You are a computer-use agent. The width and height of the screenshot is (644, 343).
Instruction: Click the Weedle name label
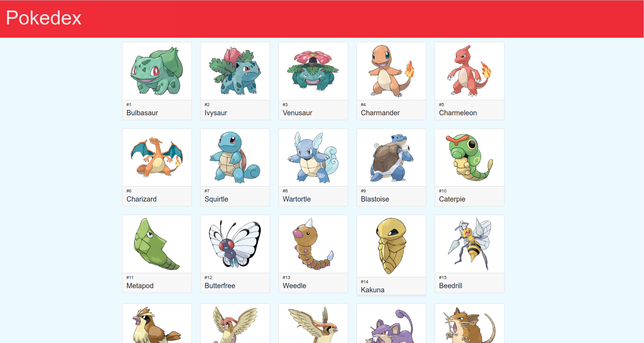pos(294,286)
